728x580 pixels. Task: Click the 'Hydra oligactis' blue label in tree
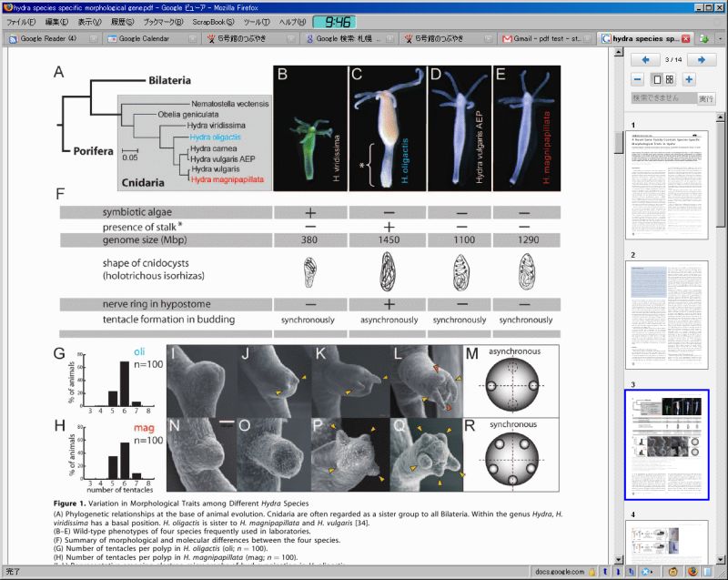pyautogui.click(x=215, y=137)
